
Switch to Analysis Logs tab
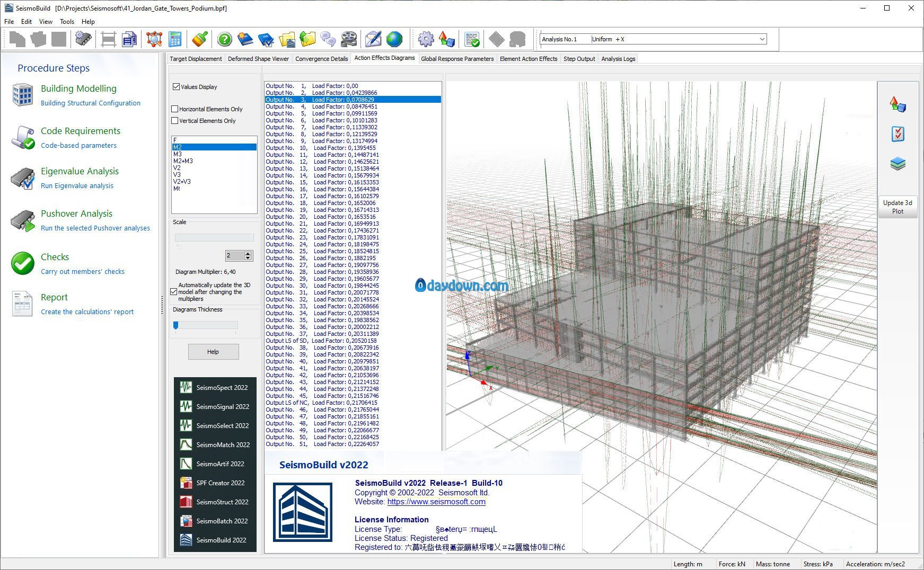[x=618, y=59]
